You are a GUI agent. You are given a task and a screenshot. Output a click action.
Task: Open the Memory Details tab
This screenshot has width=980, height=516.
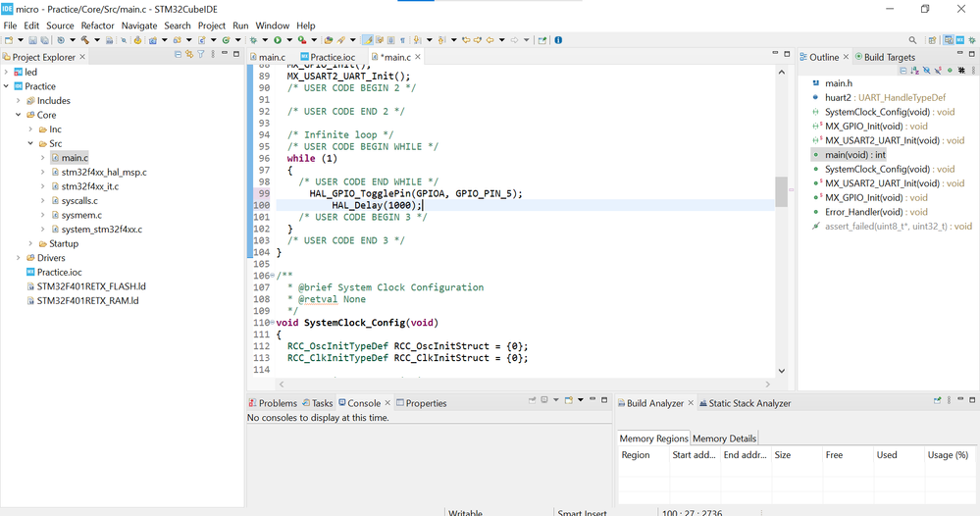point(724,439)
